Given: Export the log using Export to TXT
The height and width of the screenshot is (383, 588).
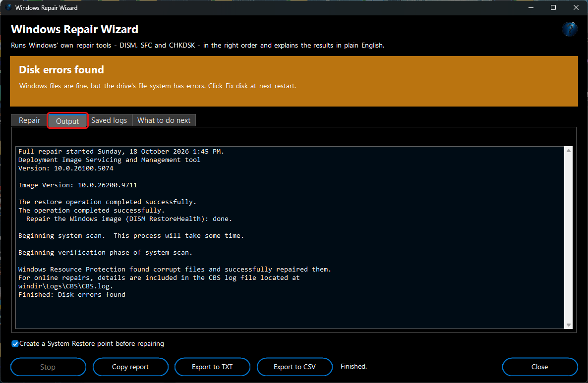Looking at the screenshot, I should point(212,367).
